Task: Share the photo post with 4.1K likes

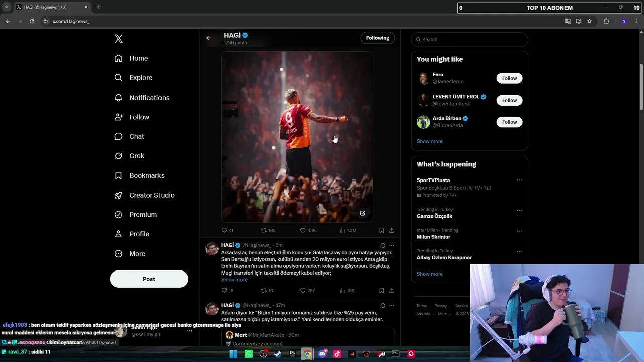Action: point(392,230)
